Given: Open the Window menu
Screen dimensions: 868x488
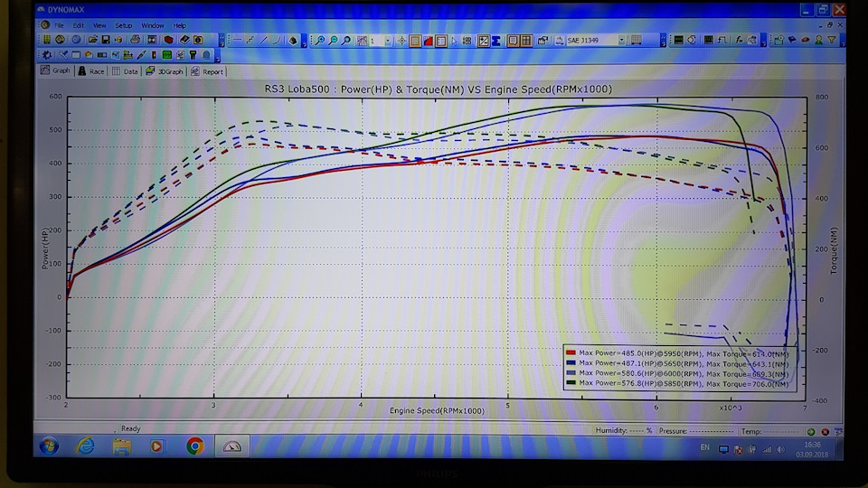Looking at the screenshot, I should (152, 25).
